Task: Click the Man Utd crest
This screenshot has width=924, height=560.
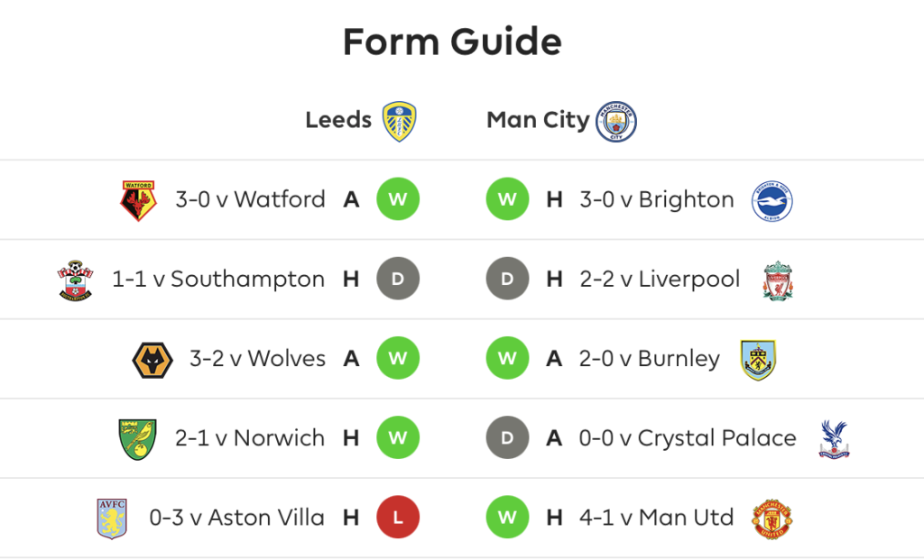Action: tap(772, 519)
